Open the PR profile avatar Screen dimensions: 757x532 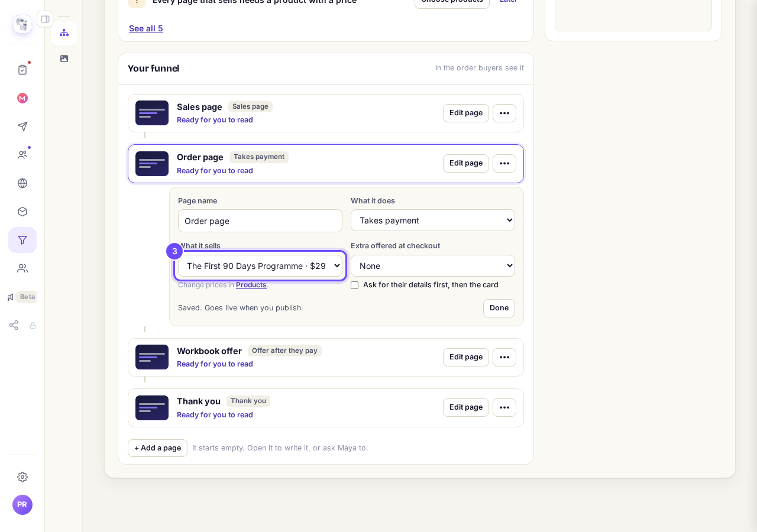coord(22,505)
